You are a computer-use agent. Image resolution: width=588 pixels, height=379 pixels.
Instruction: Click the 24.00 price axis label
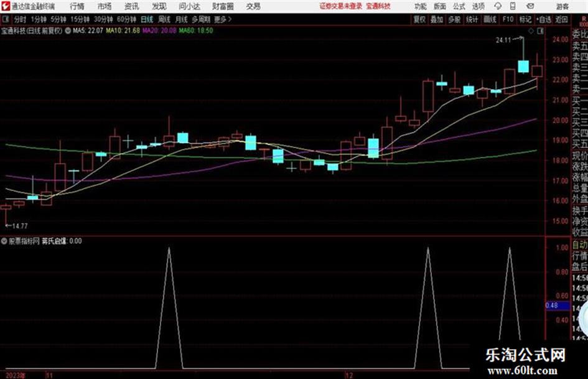tap(560, 39)
